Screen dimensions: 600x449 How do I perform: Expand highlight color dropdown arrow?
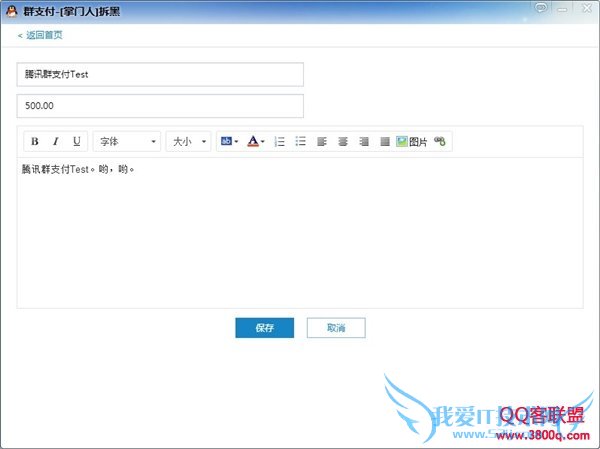236,142
